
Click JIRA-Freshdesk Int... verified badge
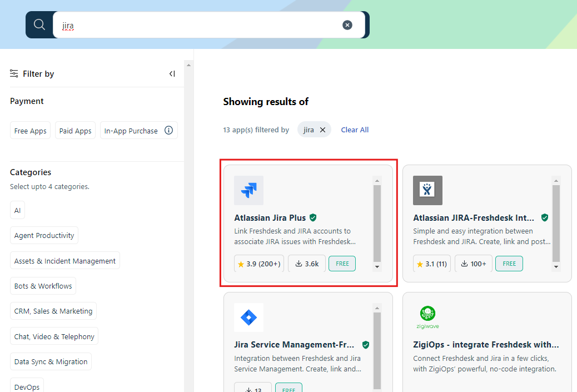(x=545, y=217)
